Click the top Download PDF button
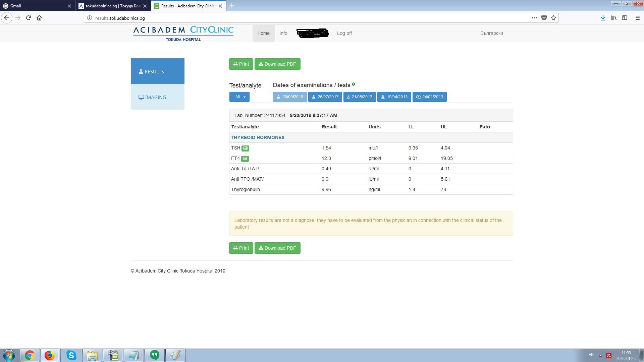The width and height of the screenshot is (644, 362). pyautogui.click(x=277, y=64)
